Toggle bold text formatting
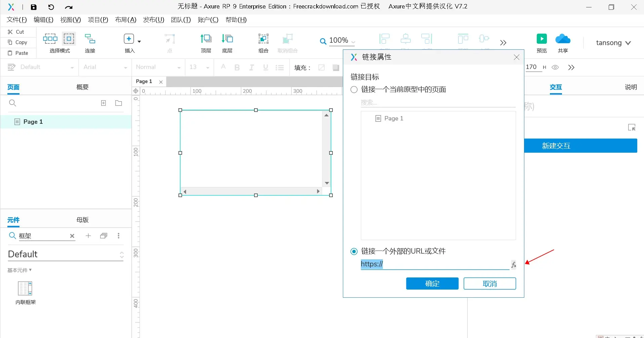 (237, 67)
